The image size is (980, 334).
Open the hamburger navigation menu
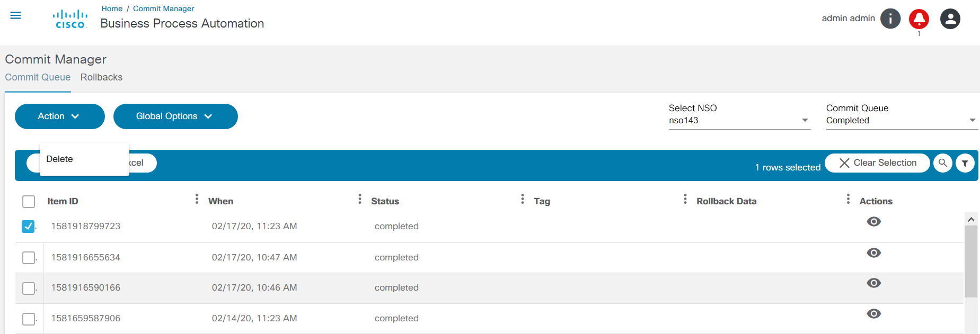click(16, 16)
